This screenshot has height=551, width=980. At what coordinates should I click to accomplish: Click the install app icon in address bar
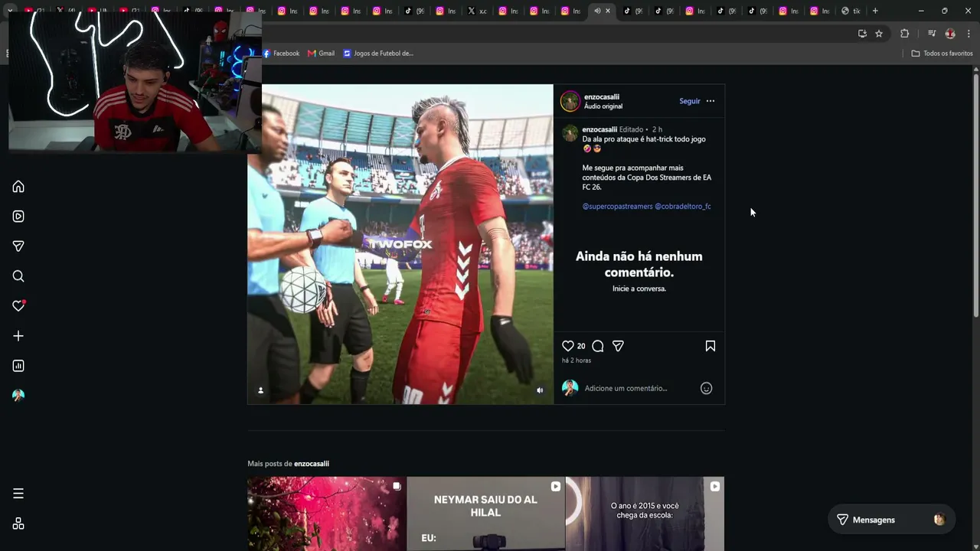coord(862,34)
